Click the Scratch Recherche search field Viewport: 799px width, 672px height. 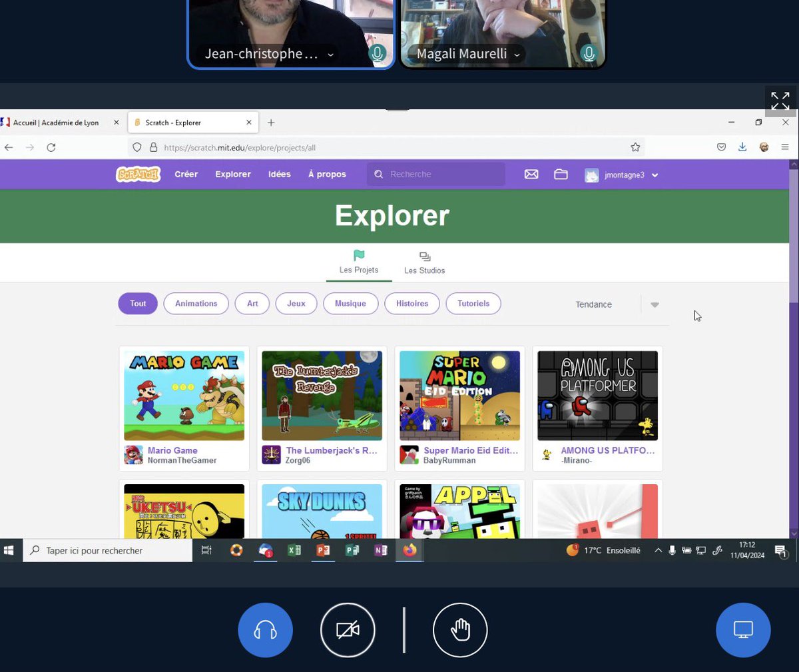(x=436, y=174)
